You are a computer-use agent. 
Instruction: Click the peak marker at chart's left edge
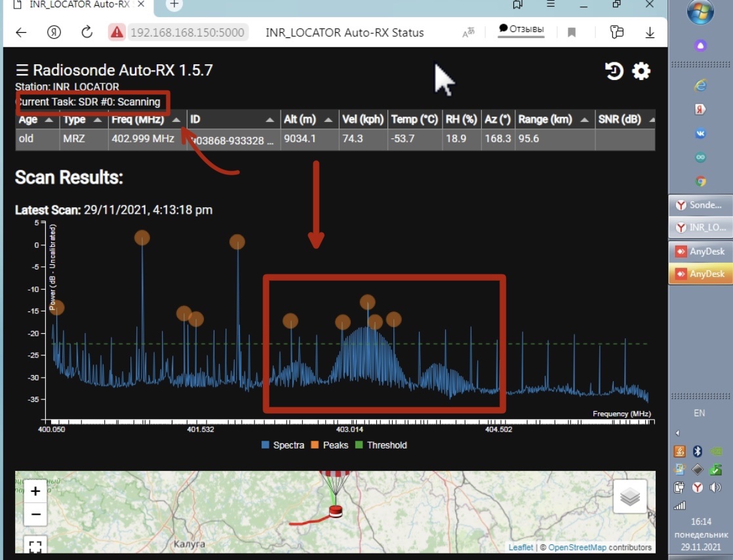56,308
